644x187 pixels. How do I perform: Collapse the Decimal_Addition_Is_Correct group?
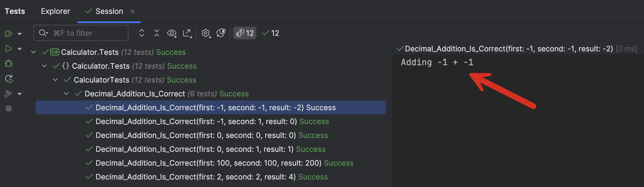66,93
